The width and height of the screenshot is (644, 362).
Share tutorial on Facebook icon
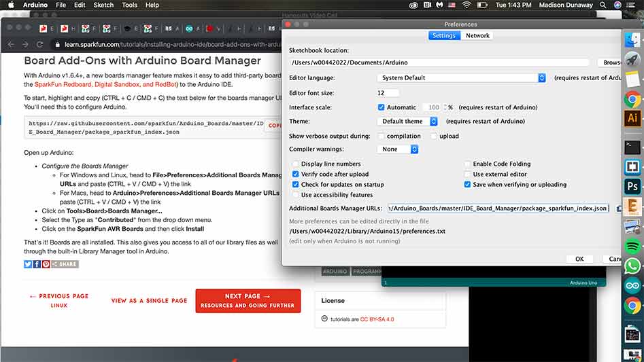(37, 264)
